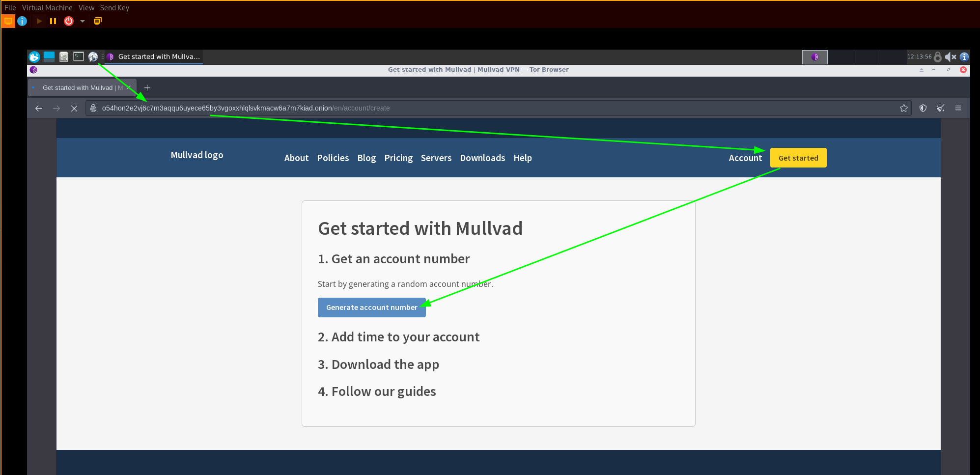Open the View menu
This screenshot has height=475, width=980.
(86, 8)
